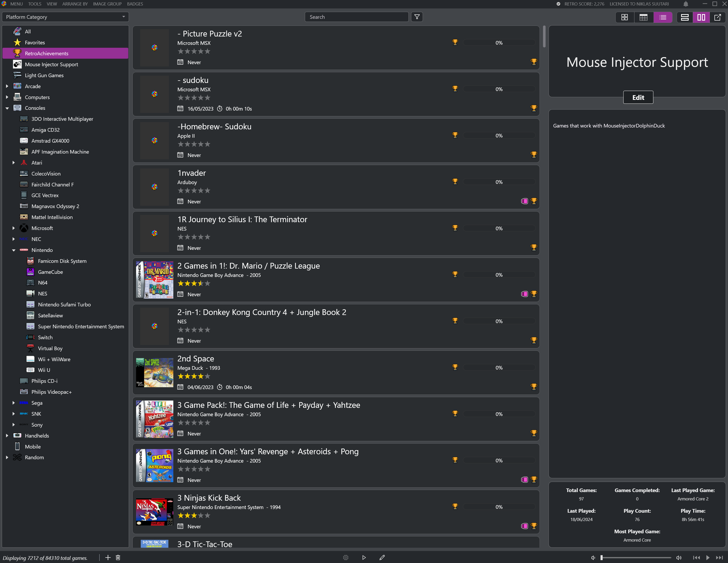Open the configure gear icon at bottom
The image size is (728, 563).
[x=346, y=557]
